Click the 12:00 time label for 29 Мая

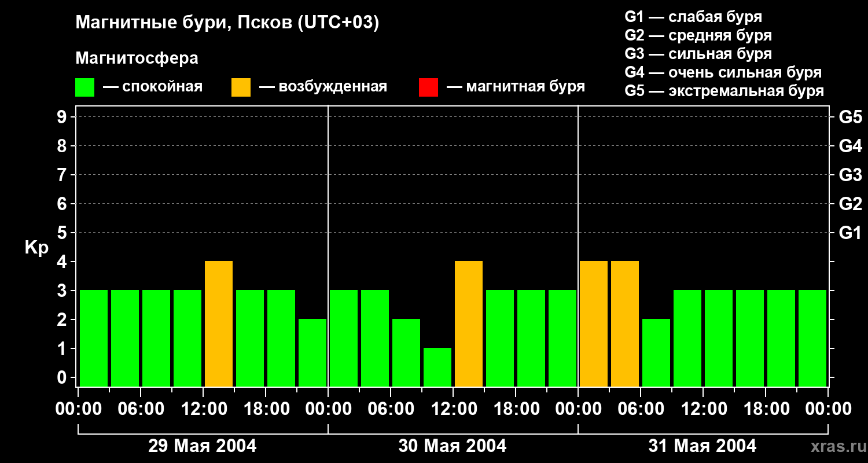click(x=203, y=409)
